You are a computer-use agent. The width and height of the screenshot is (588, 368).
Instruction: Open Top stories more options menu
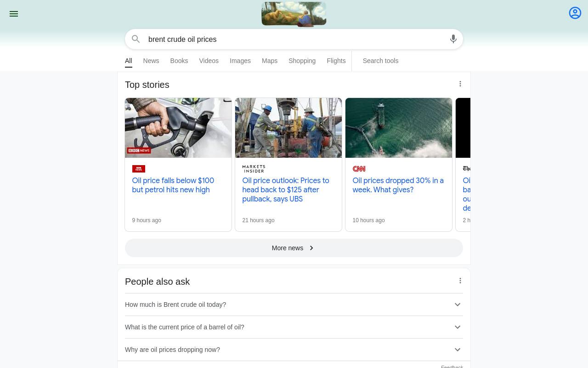point(460,84)
